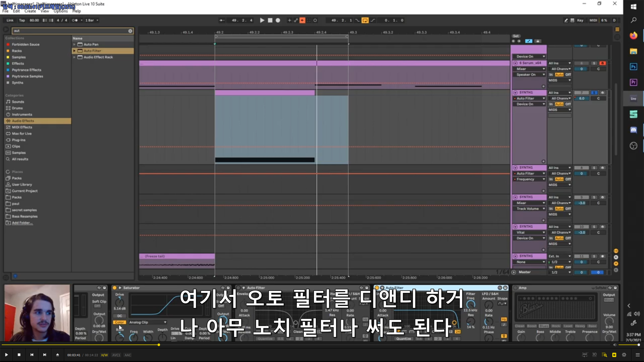
Task: Adjust the video player volume slider
Action: click(629, 345)
